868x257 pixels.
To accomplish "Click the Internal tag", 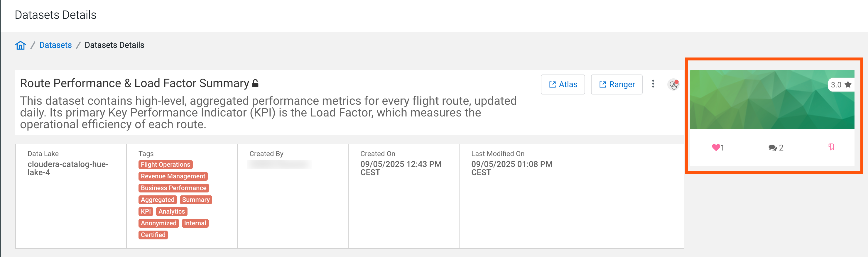I will (195, 223).
